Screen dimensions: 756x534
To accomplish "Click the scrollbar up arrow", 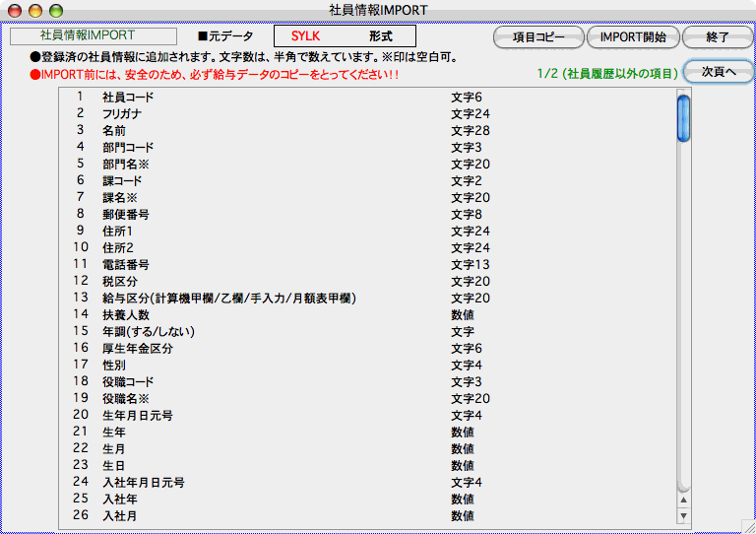I will tap(683, 500).
